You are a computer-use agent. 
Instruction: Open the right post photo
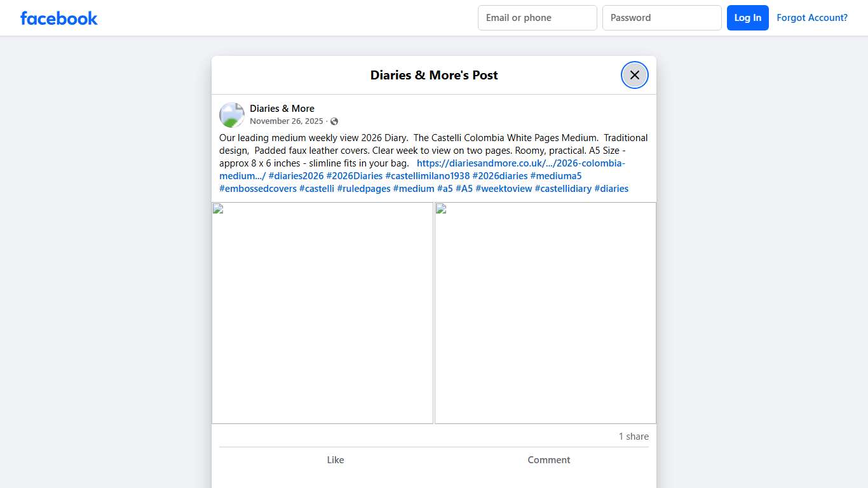click(x=545, y=312)
